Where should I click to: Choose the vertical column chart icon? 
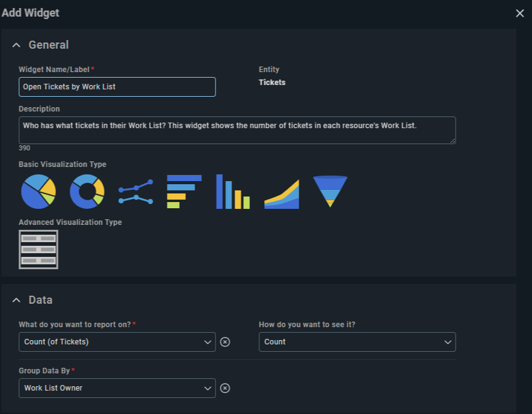click(233, 192)
